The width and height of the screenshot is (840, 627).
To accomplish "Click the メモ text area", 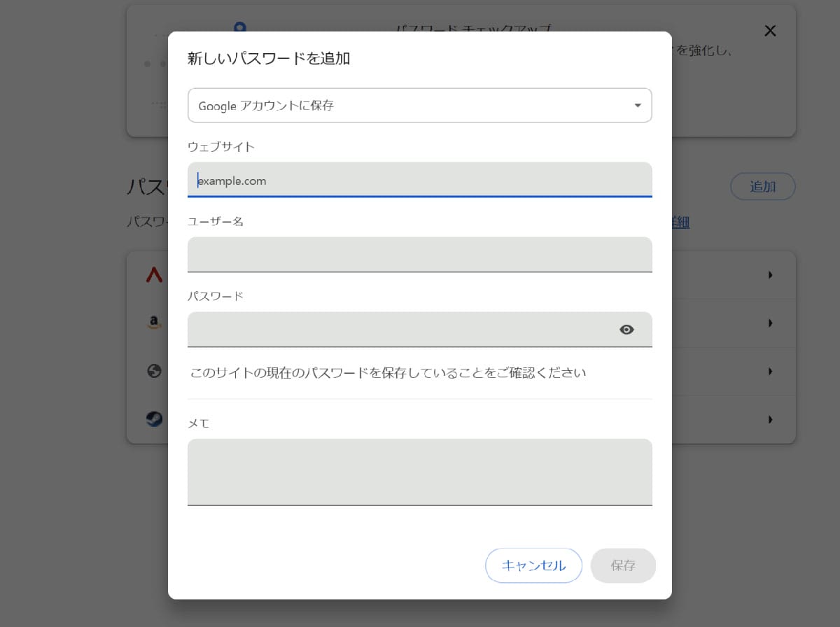I will click(420, 472).
